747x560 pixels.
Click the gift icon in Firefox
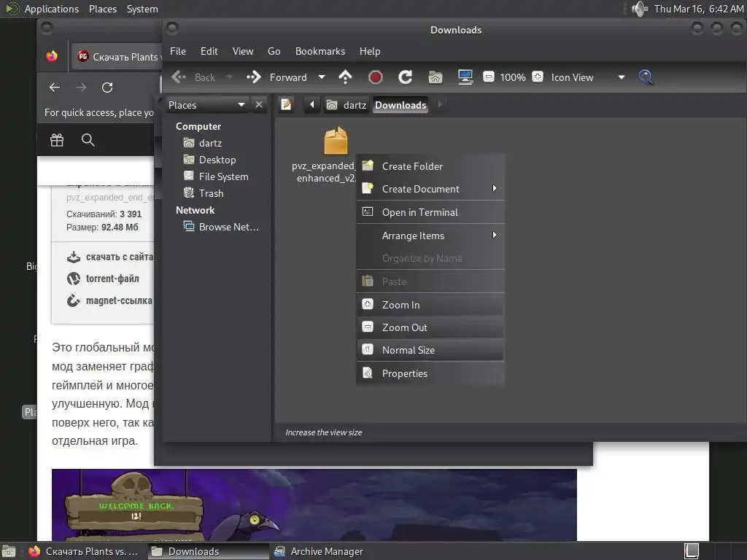(x=57, y=139)
